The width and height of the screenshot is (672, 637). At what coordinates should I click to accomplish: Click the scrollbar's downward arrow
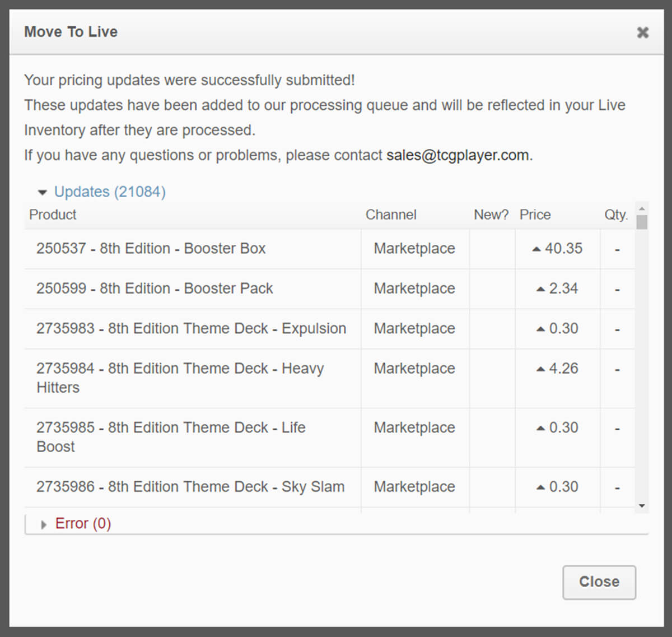click(x=642, y=506)
